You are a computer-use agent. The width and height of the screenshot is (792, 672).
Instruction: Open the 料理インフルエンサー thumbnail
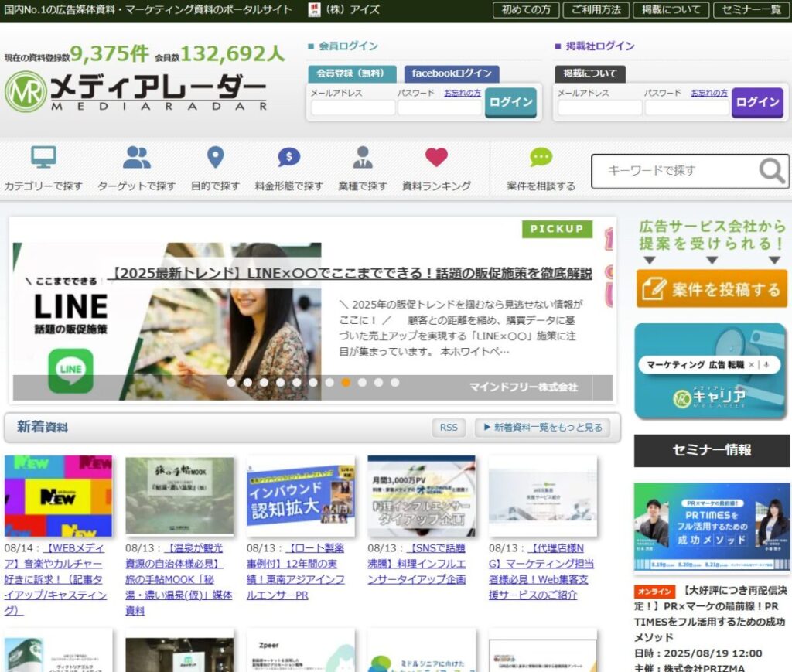click(422, 496)
